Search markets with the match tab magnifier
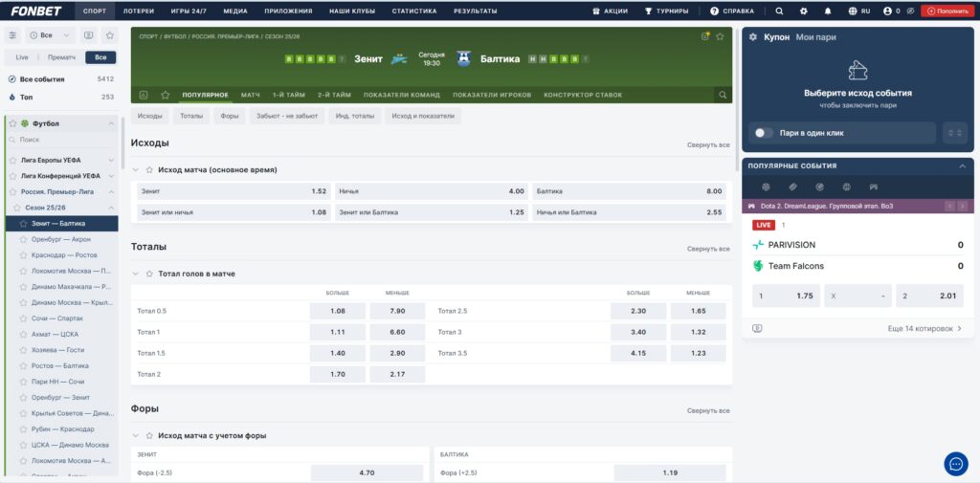This screenshot has height=483, width=980. click(x=723, y=95)
